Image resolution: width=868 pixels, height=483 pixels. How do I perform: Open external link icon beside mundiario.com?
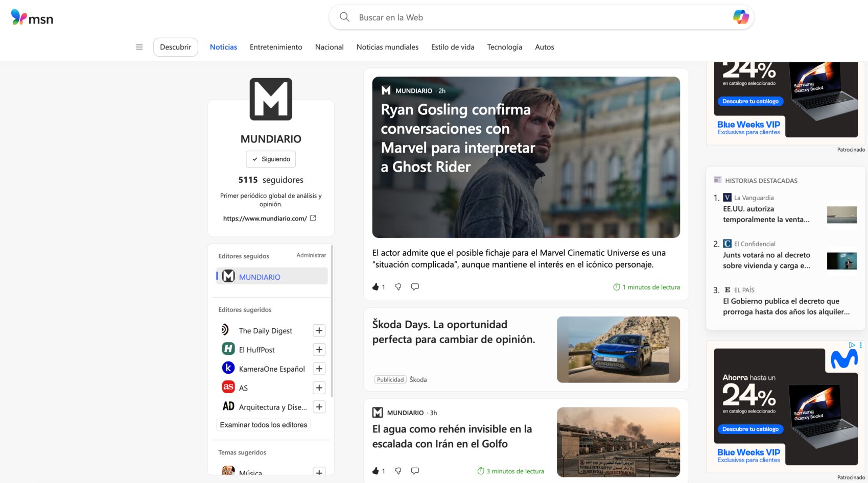coord(313,218)
